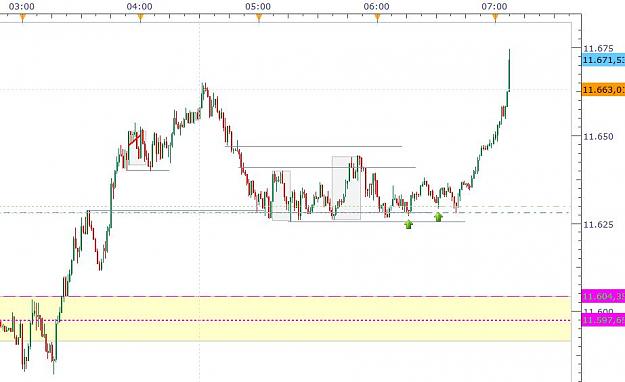The width and height of the screenshot is (625, 382).
Task: Click the 03:00 time axis label
Action: [22, 6]
